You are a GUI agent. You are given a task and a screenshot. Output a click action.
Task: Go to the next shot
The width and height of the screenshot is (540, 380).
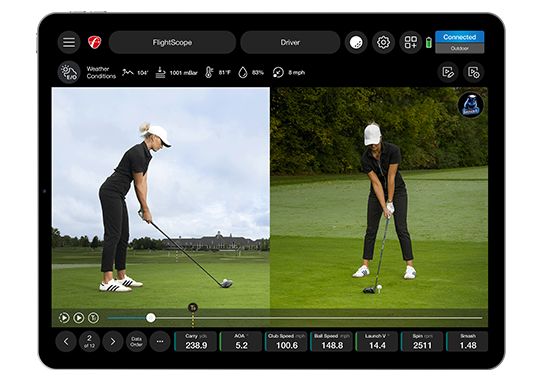click(113, 341)
